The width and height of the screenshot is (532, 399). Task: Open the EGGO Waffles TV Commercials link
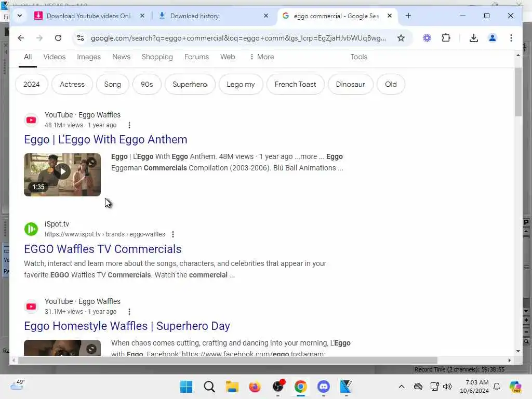tap(103, 249)
